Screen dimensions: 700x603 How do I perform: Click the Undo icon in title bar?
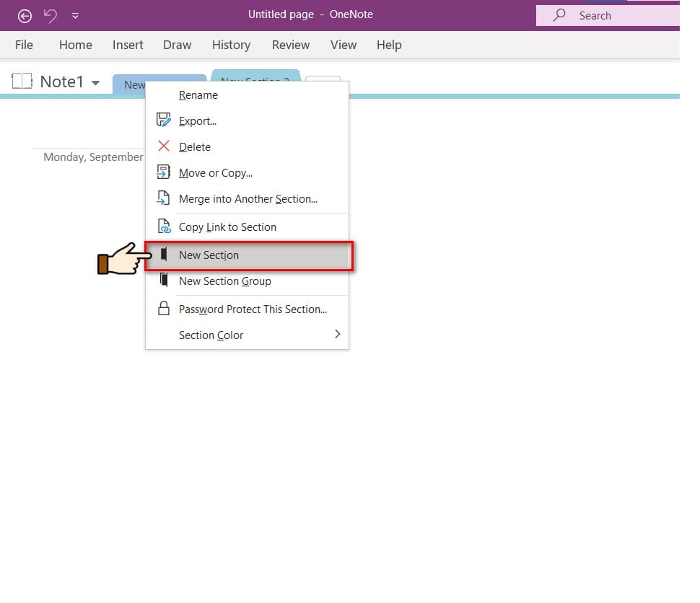pos(50,16)
